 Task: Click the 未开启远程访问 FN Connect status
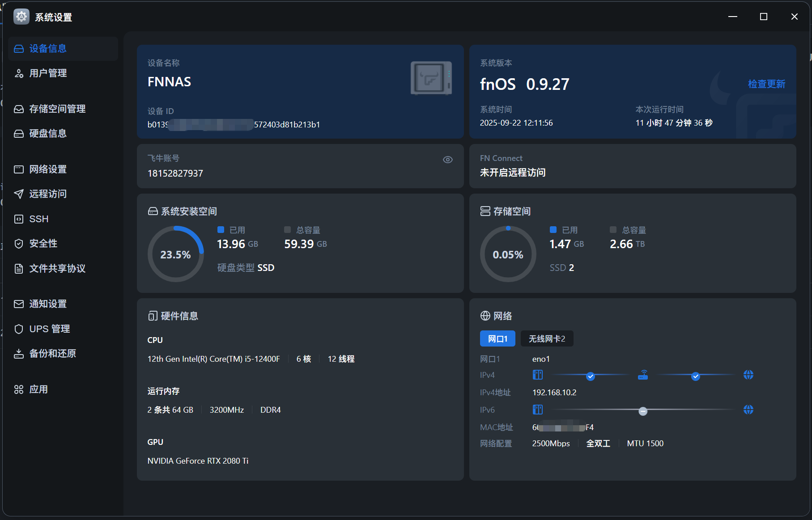[x=513, y=173]
